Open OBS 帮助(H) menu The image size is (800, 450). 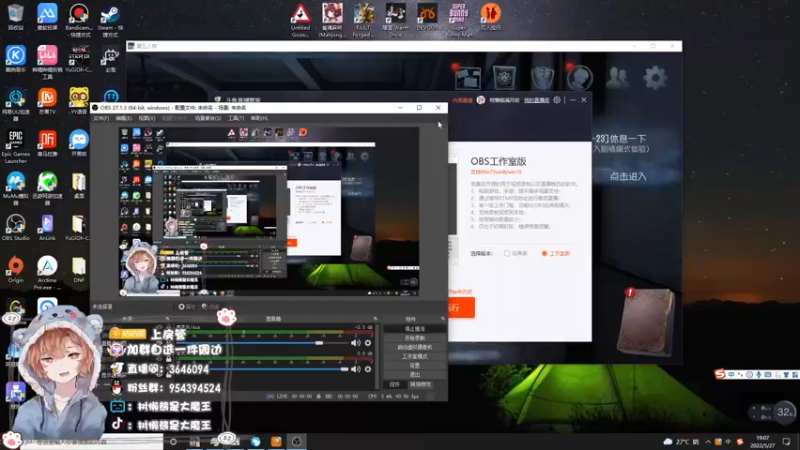pos(259,118)
